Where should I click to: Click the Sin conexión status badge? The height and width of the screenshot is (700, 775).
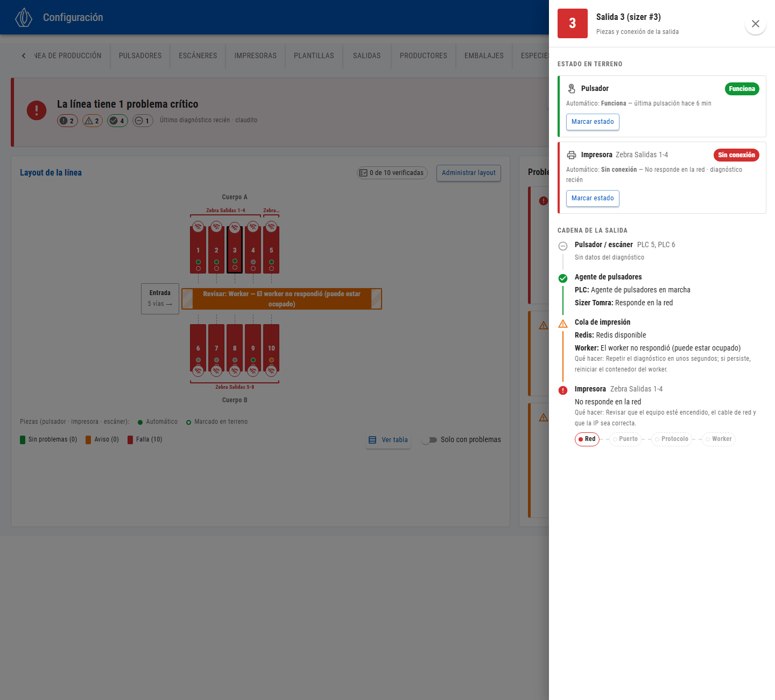coord(736,155)
